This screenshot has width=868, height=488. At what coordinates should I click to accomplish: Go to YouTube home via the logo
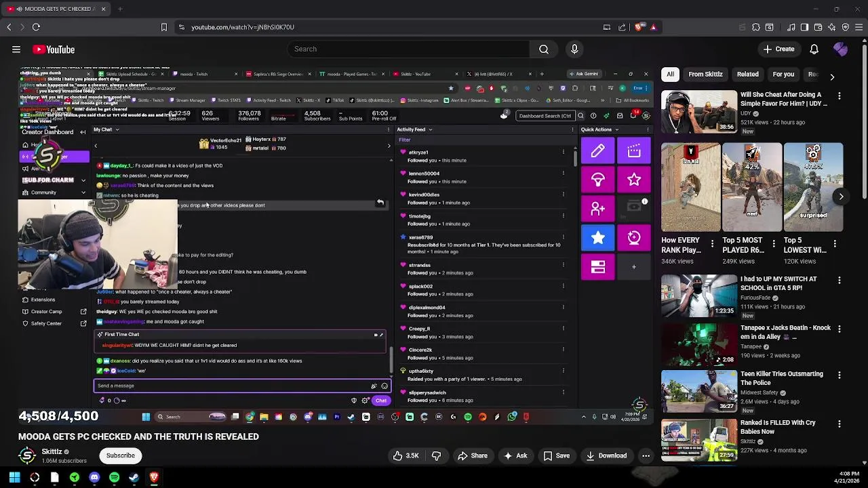(54, 49)
